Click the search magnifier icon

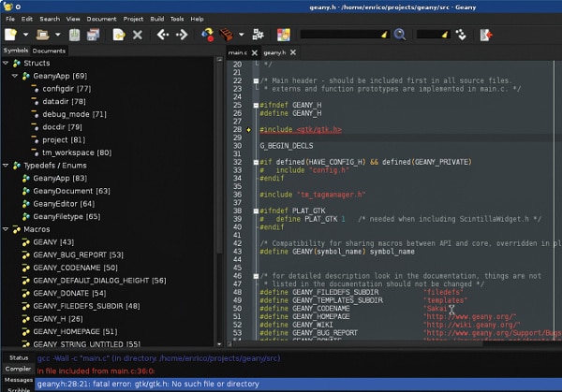399,35
